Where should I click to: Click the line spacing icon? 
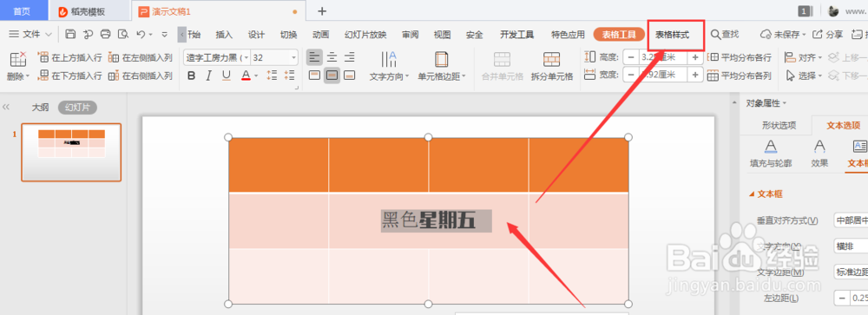click(272, 75)
